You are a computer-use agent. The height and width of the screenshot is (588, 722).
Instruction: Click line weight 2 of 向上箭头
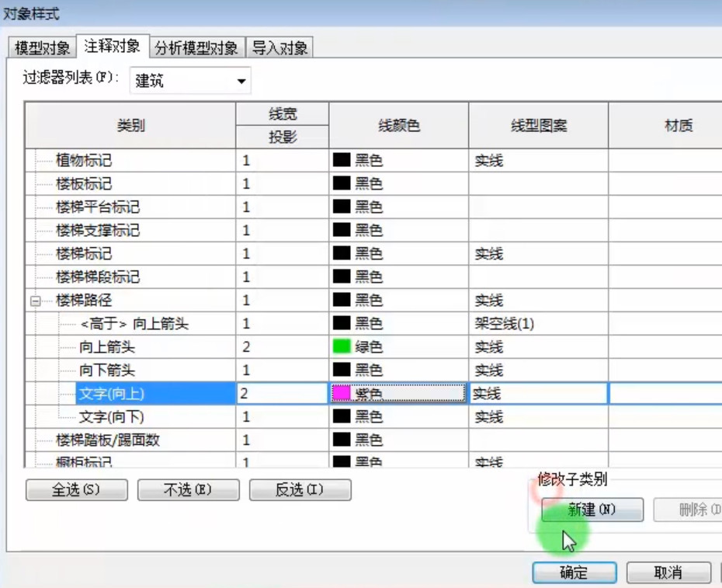283,346
